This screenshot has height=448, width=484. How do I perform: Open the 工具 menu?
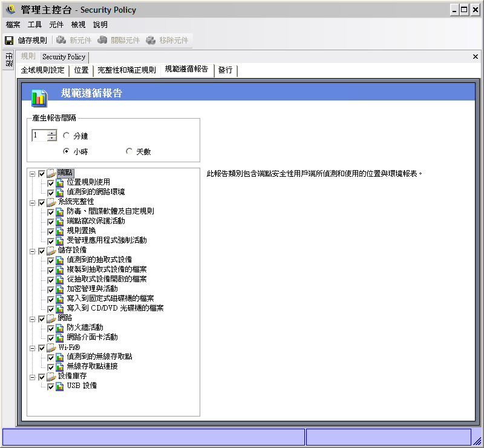tap(34, 25)
